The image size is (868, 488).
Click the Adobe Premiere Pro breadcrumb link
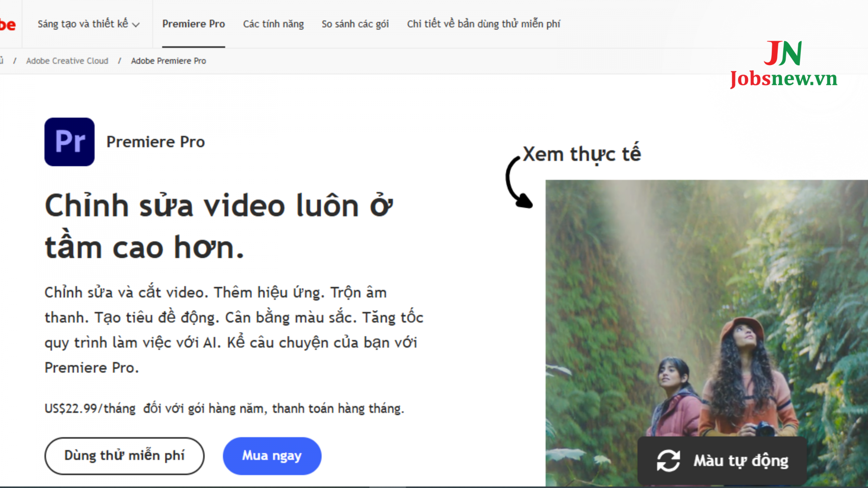[168, 60]
